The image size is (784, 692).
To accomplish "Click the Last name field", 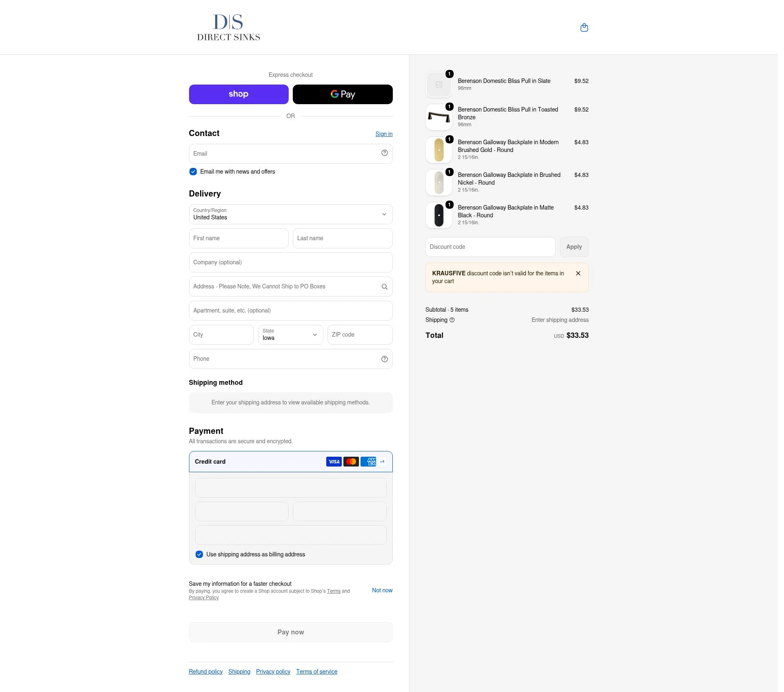I will (x=343, y=239).
